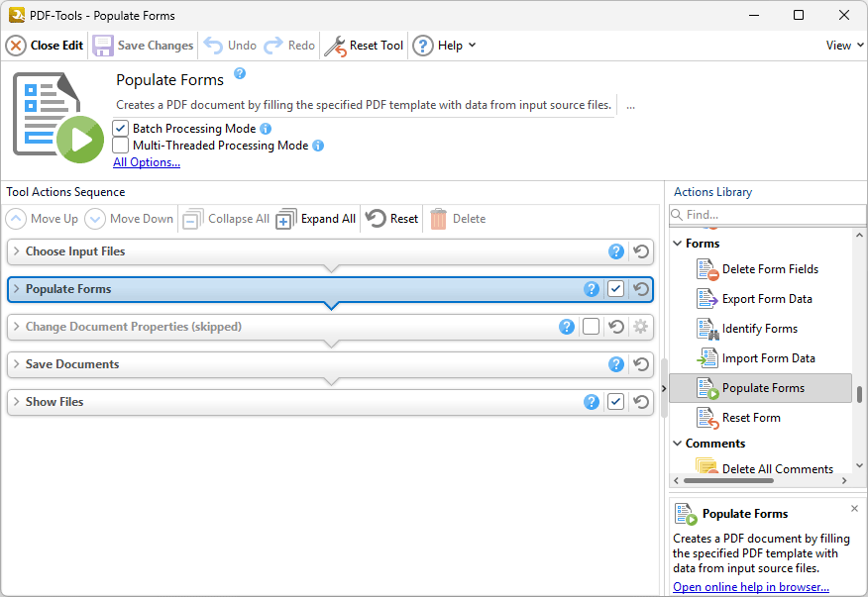Enable Multi-Threaded Processing Mode
This screenshot has width=868, height=597.
121,147
